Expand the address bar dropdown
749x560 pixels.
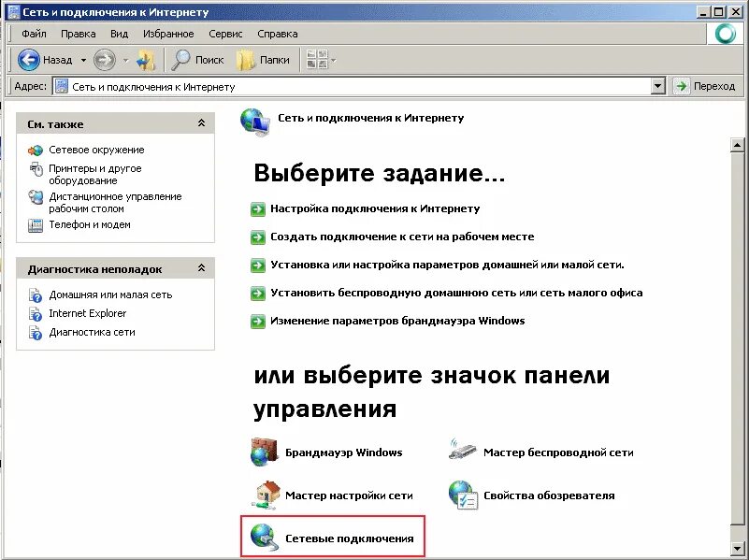coord(657,86)
